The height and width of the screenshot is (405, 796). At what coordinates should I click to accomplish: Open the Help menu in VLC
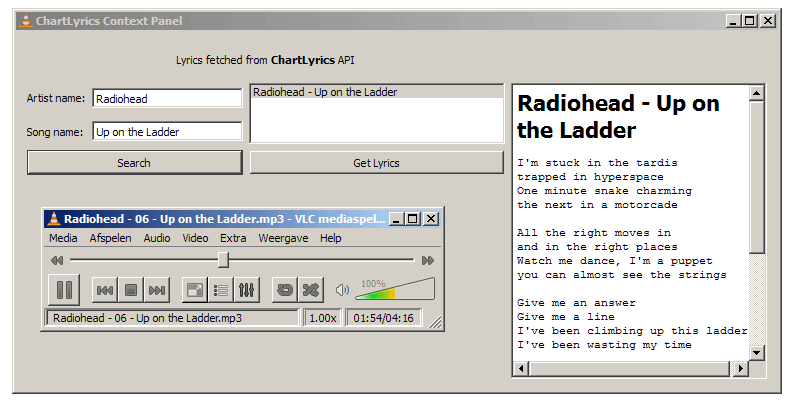tap(330, 238)
